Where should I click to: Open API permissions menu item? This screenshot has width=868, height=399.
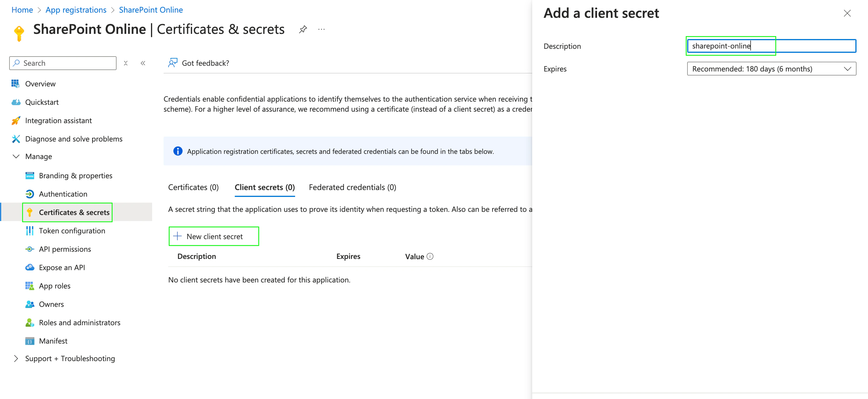[x=65, y=249]
